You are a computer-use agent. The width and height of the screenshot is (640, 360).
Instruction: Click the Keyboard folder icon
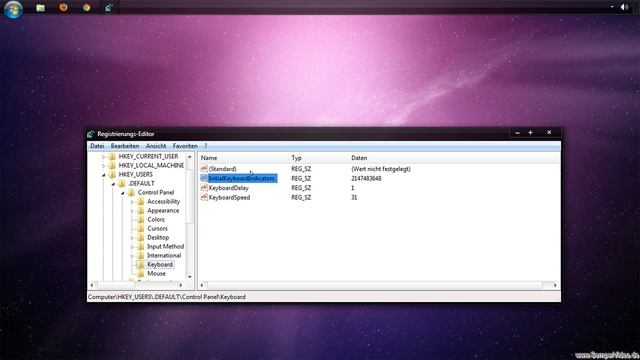point(141,264)
